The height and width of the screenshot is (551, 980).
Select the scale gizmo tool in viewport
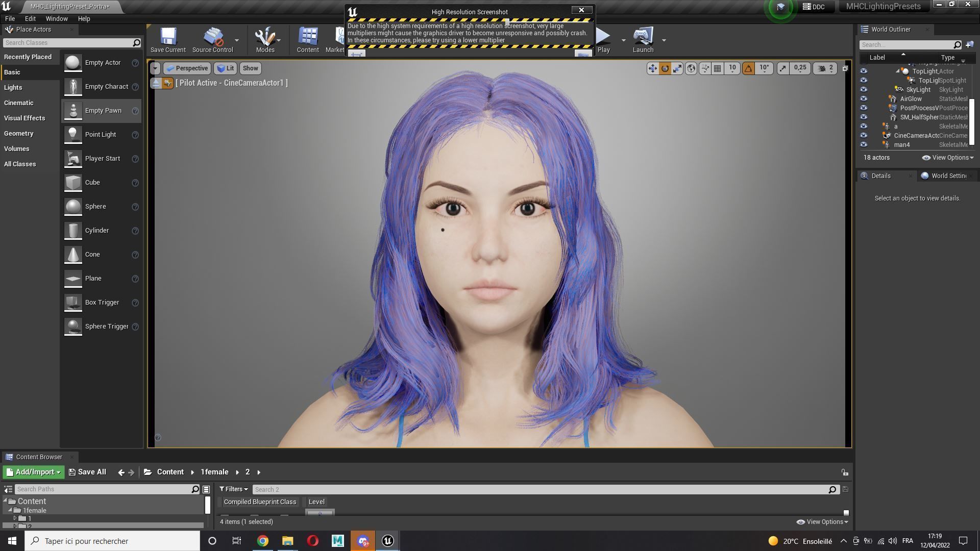[677, 68]
